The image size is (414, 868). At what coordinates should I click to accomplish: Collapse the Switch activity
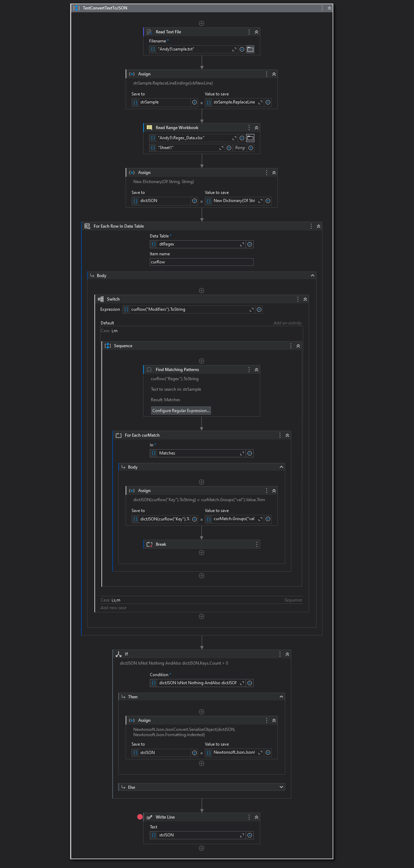click(305, 299)
